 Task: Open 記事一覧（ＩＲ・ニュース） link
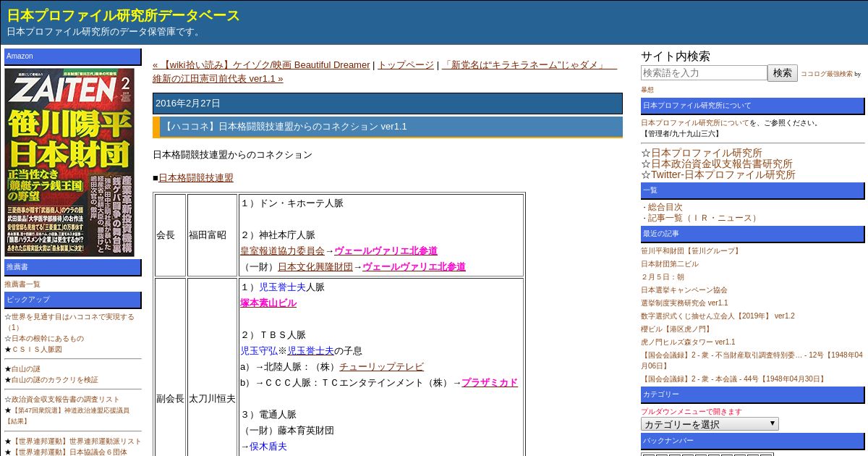click(x=703, y=218)
